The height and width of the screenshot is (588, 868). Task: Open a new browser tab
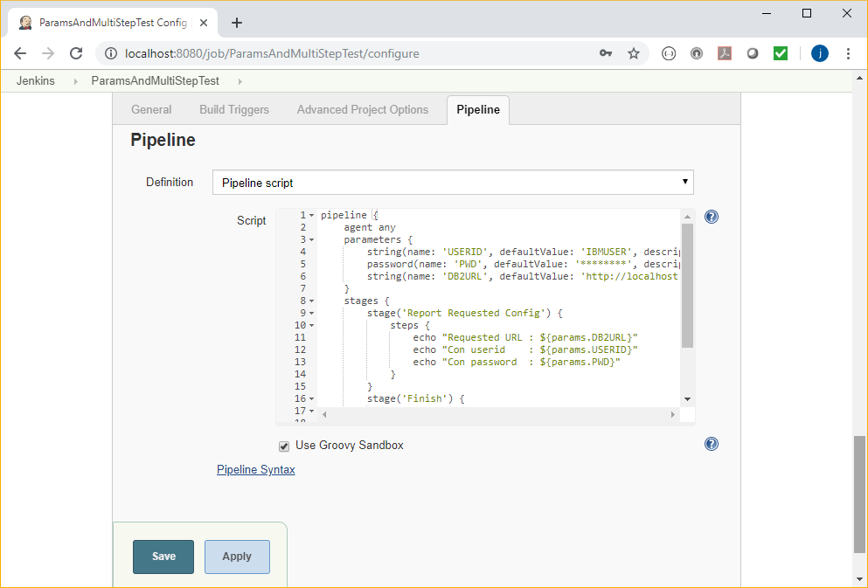[x=237, y=23]
